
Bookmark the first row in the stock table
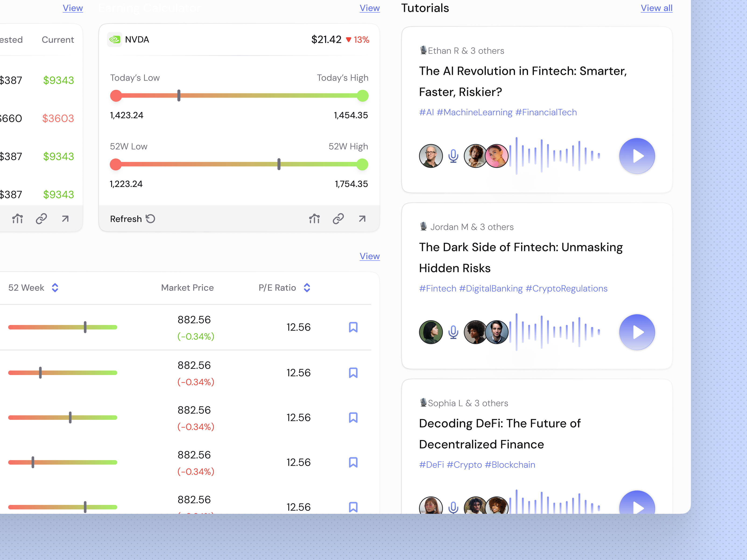[x=353, y=327]
